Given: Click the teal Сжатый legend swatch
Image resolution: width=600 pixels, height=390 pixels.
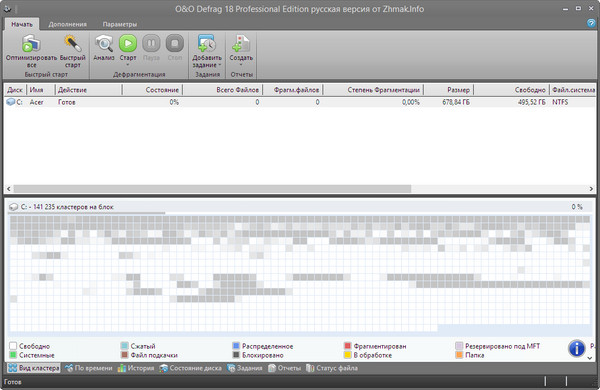Looking at the screenshot, I should pyautogui.click(x=124, y=346).
